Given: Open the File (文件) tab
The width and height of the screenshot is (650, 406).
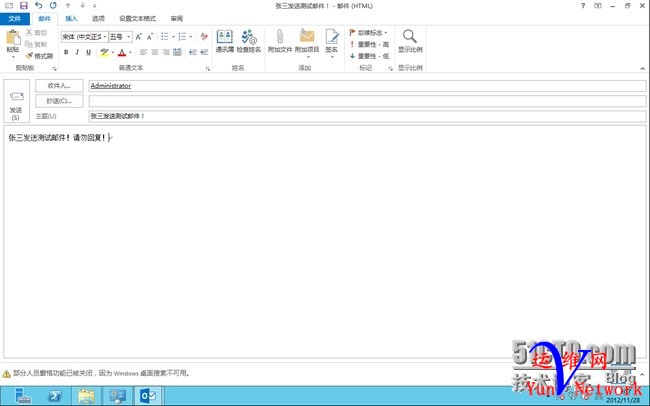Looking at the screenshot, I should tap(15, 19).
